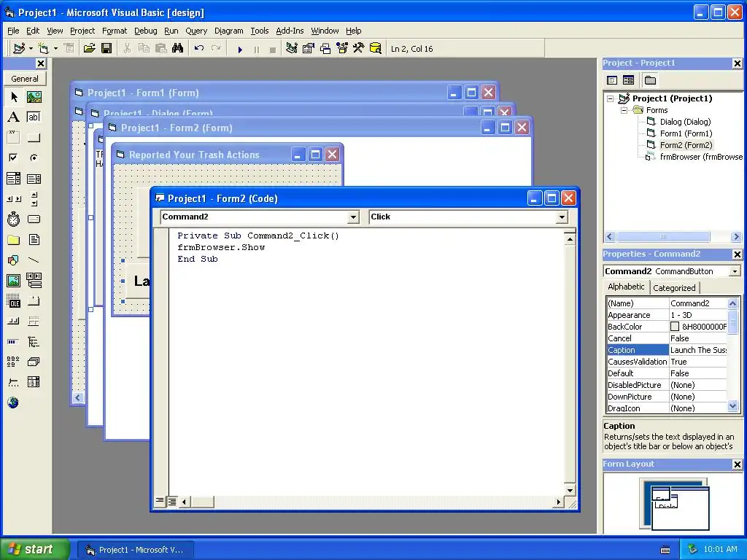
Task: Switch to Procedure View in code window
Action: tap(160, 501)
